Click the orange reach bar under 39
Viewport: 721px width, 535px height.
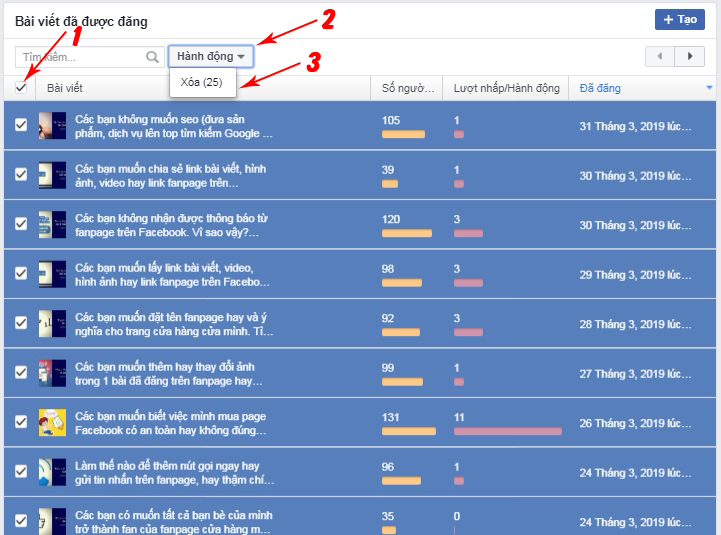click(x=389, y=184)
